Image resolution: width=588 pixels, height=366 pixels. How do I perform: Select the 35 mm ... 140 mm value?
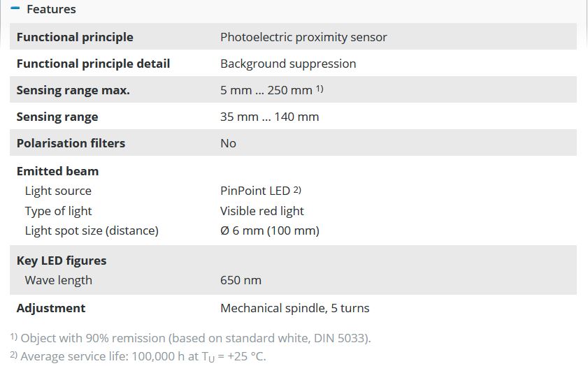pyautogui.click(x=269, y=117)
